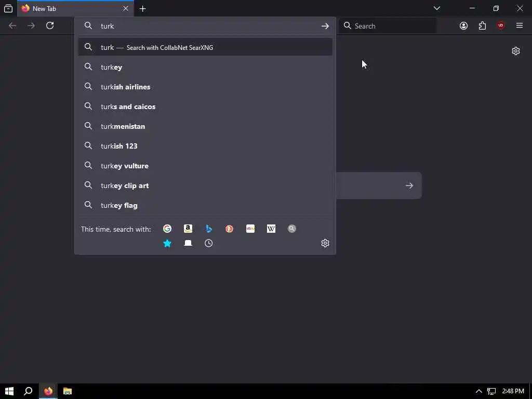Search with eBay one-off icon

250,229
